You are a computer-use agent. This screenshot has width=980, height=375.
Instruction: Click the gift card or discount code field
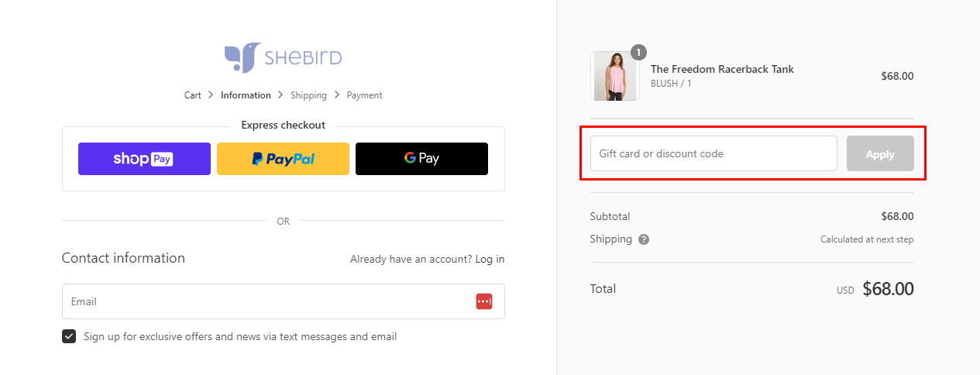714,153
